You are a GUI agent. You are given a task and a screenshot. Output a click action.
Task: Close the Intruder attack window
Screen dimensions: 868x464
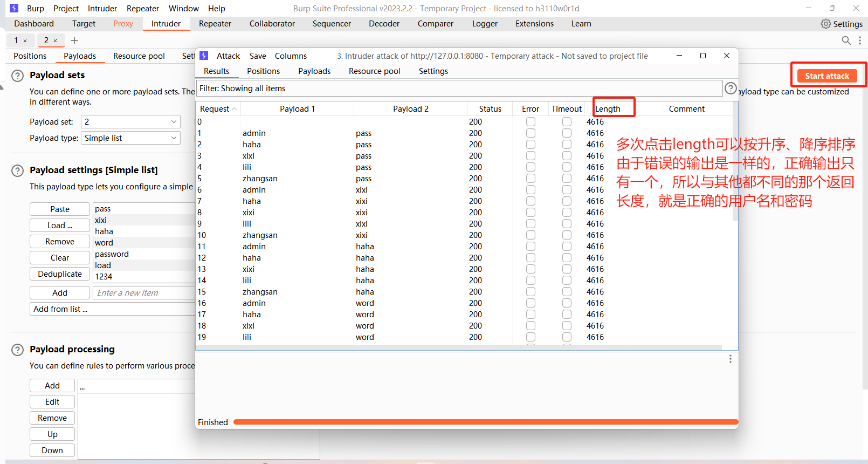coord(727,56)
